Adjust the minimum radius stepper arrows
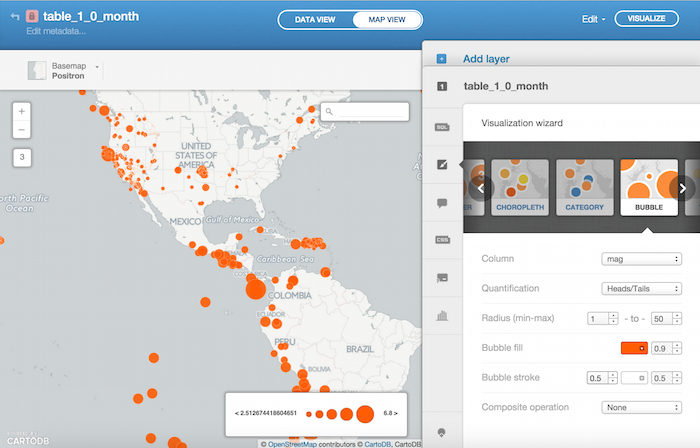The height and width of the screenshot is (448, 700). point(613,319)
